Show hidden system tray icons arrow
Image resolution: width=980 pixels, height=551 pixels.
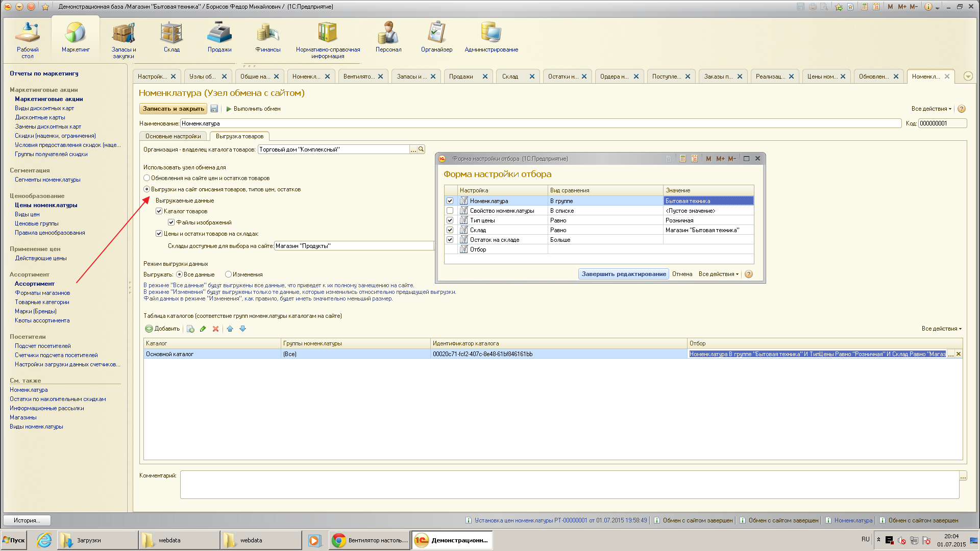878,539
